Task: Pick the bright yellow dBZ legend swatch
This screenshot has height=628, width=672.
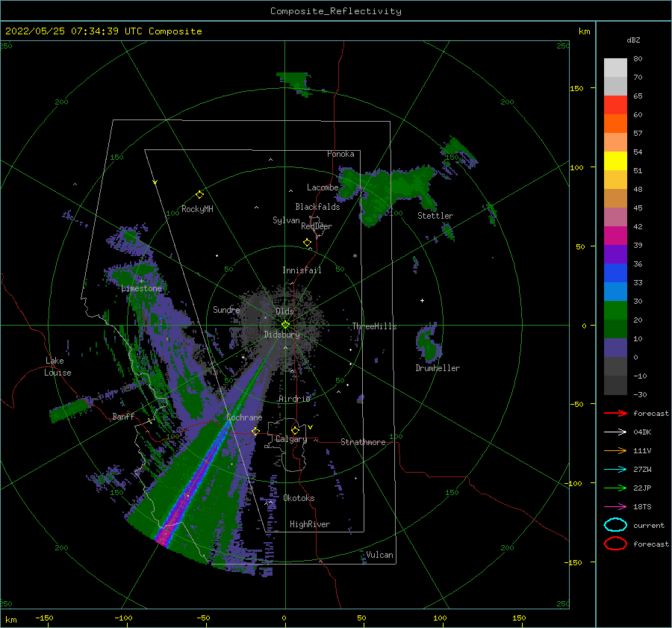Action: pyautogui.click(x=615, y=161)
